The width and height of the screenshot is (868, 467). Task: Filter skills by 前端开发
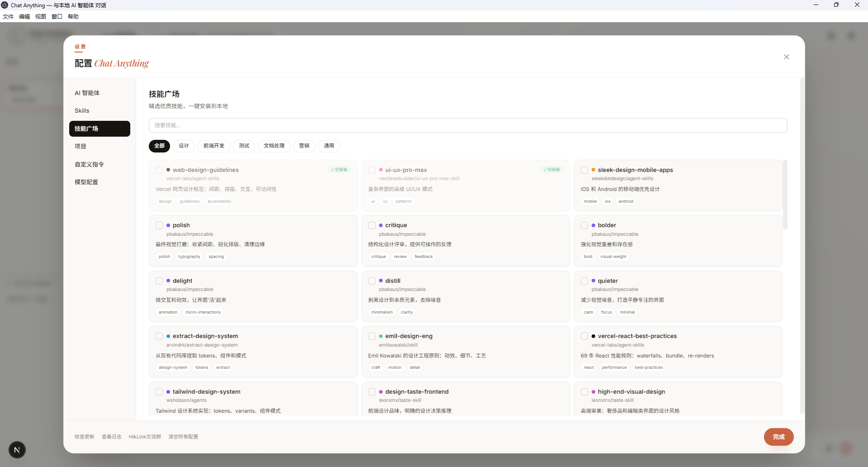[x=214, y=146]
